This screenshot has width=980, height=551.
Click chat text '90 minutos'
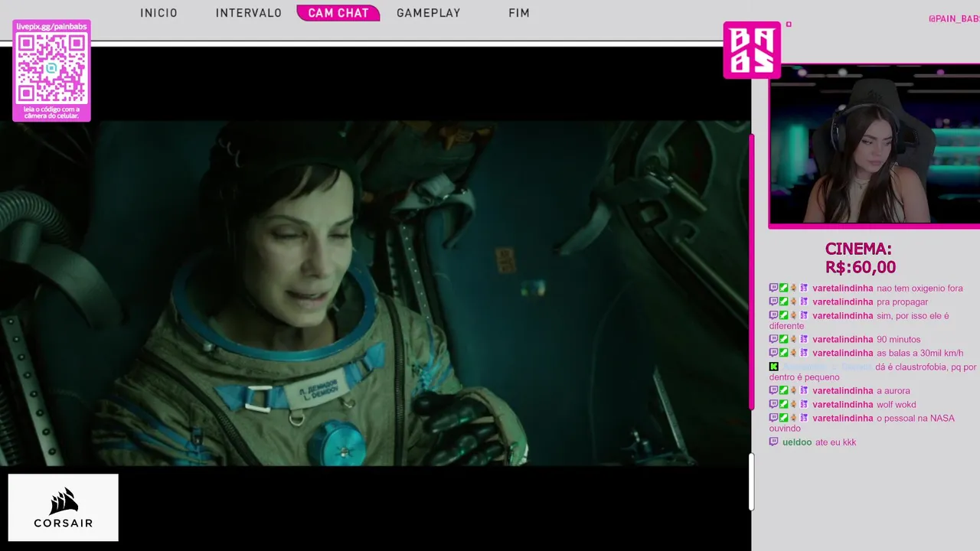coord(898,340)
